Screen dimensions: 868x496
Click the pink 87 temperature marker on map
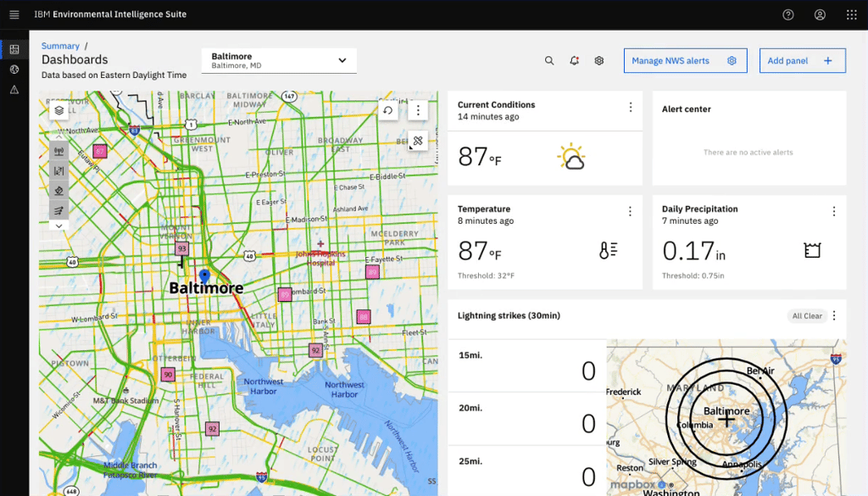pyautogui.click(x=100, y=151)
